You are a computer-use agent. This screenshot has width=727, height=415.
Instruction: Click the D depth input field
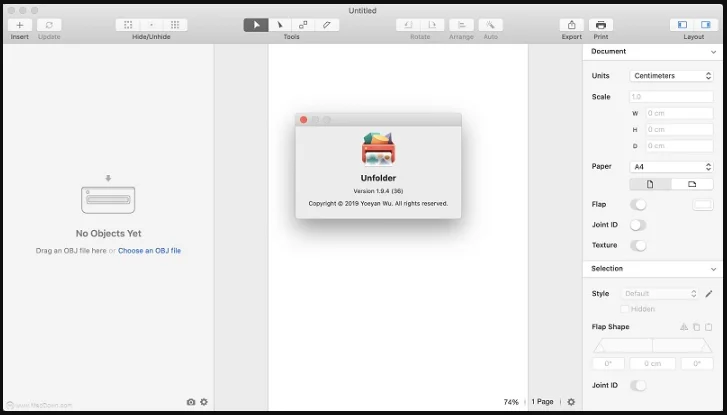coord(679,146)
